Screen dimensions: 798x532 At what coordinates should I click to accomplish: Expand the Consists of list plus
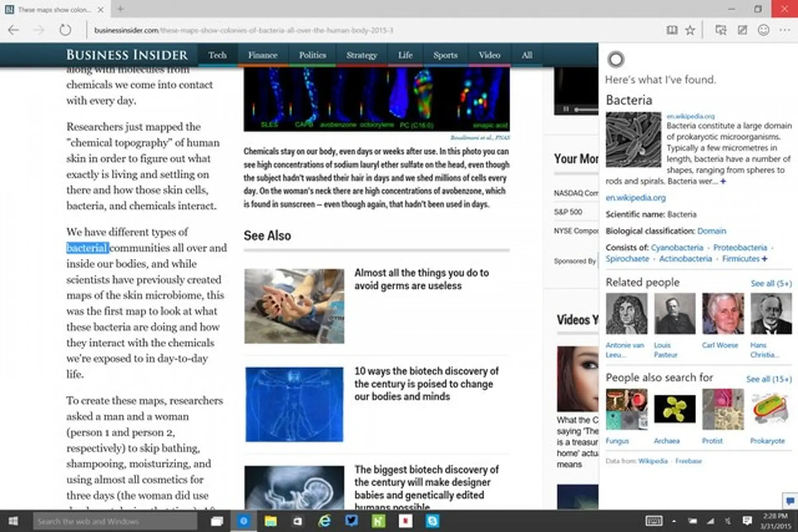[764, 259]
